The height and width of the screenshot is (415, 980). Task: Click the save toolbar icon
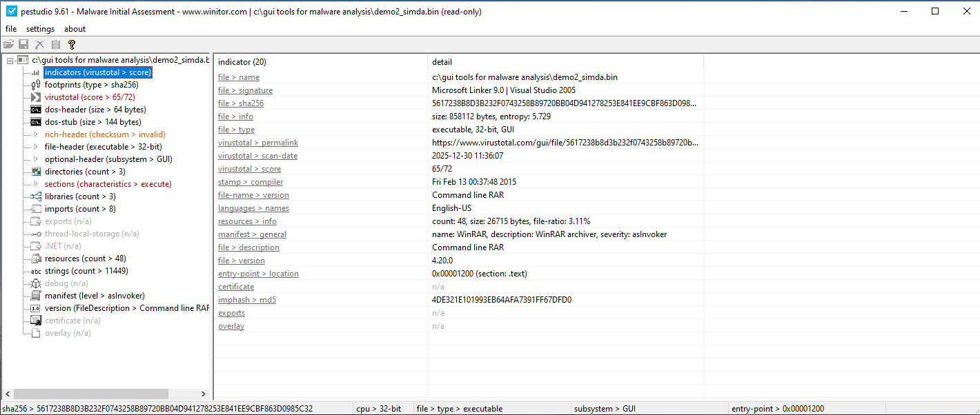click(x=23, y=44)
